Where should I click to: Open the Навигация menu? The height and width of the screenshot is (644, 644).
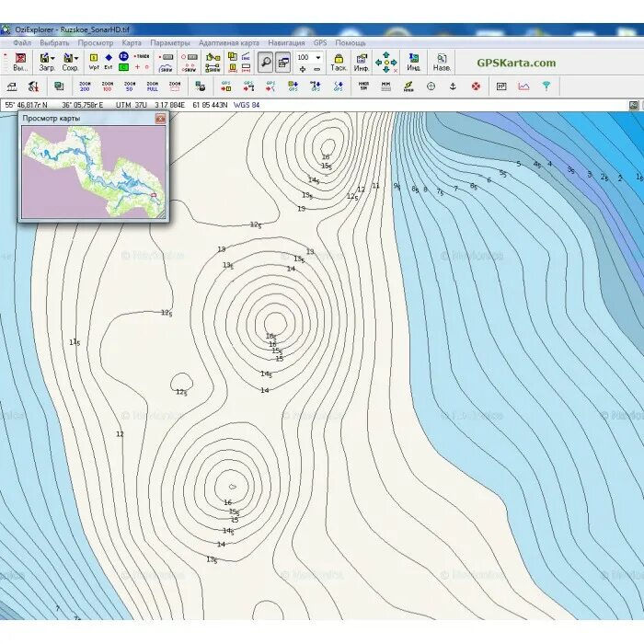pos(286,42)
